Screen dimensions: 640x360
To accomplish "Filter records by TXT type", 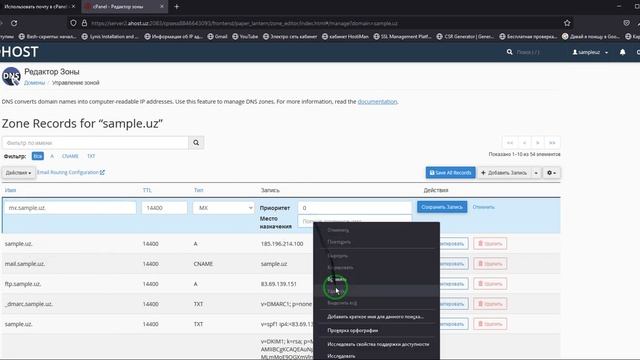I will [91, 156].
